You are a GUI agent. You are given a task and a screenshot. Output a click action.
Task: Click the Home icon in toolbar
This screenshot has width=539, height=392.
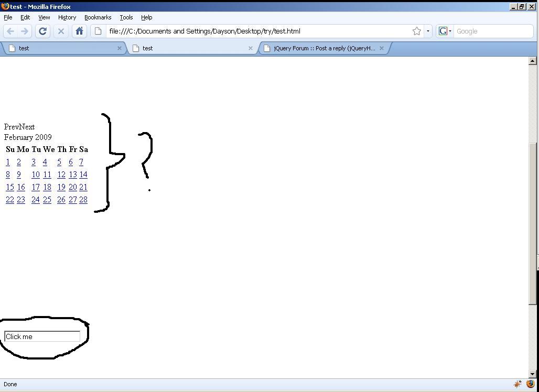tap(79, 31)
